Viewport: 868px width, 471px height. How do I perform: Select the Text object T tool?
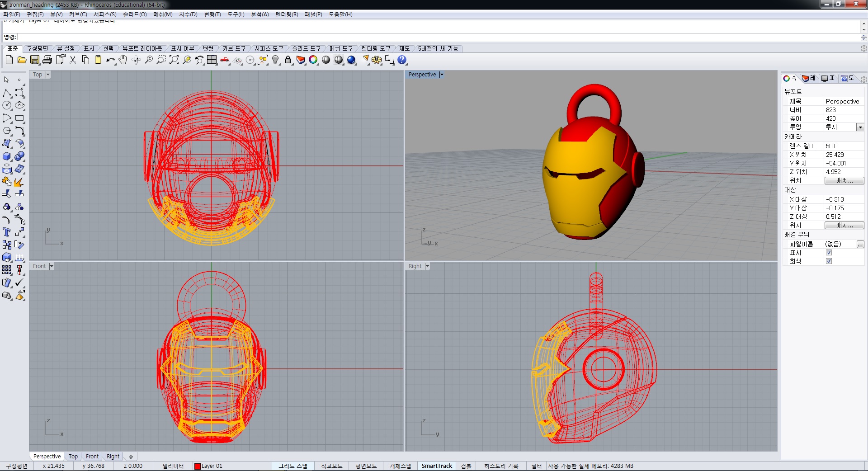[7, 232]
